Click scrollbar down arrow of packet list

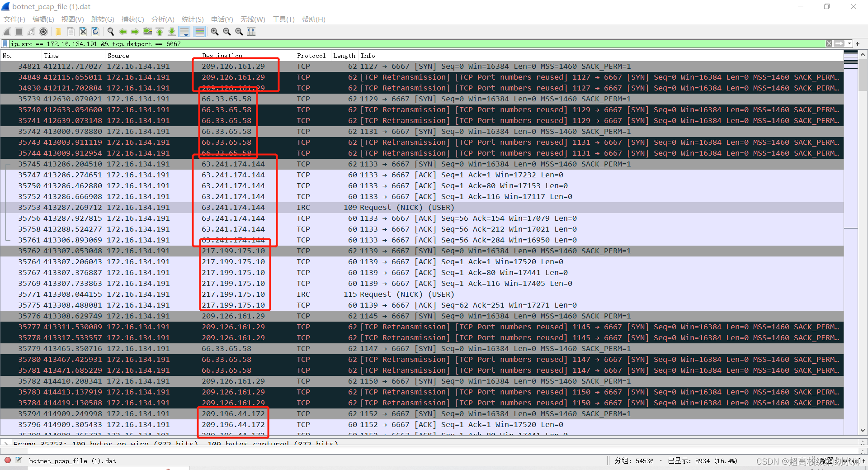863,431
